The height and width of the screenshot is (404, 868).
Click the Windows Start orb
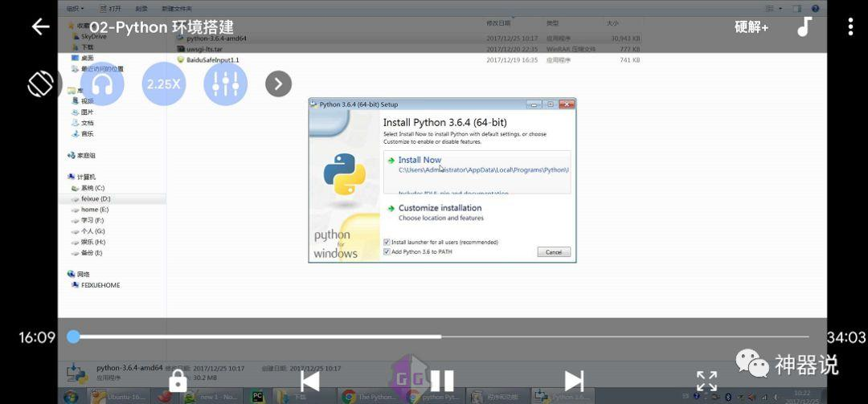(71, 396)
